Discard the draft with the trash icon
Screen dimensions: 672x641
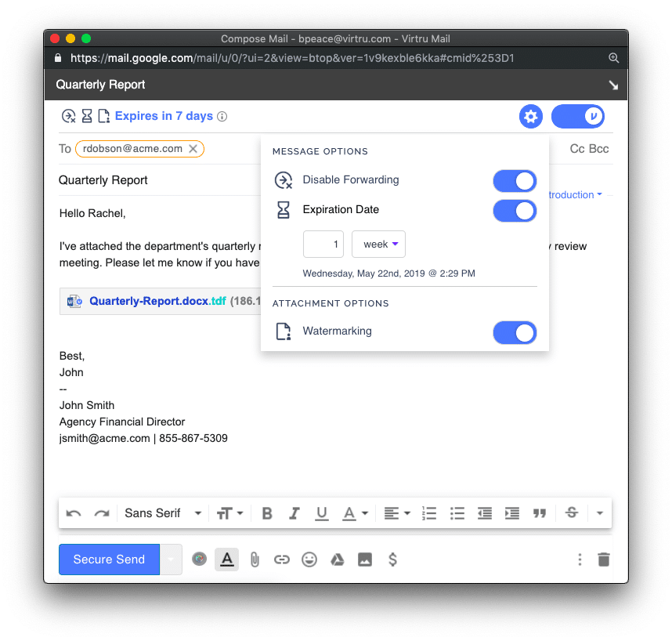pos(603,560)
